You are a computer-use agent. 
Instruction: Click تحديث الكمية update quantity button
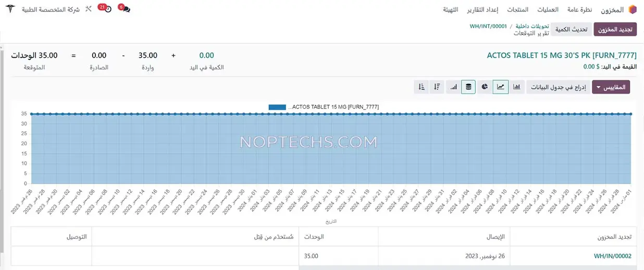coord(571,30)
